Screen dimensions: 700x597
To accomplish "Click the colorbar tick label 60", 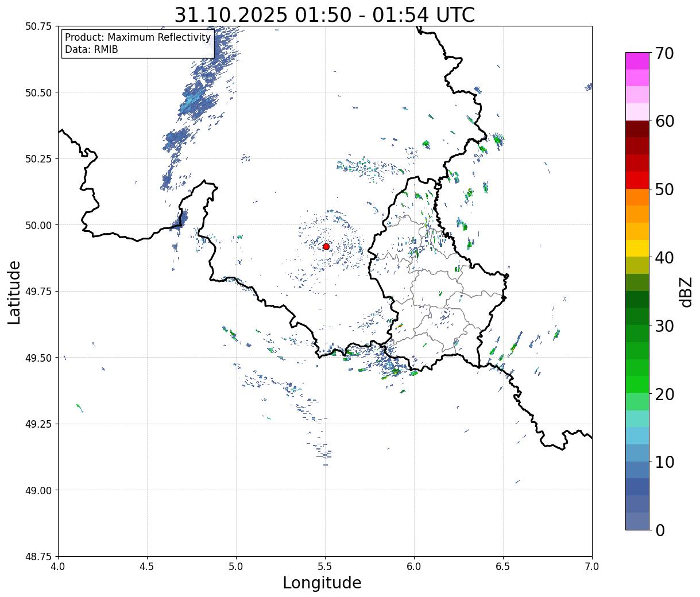I will (664, 121).
